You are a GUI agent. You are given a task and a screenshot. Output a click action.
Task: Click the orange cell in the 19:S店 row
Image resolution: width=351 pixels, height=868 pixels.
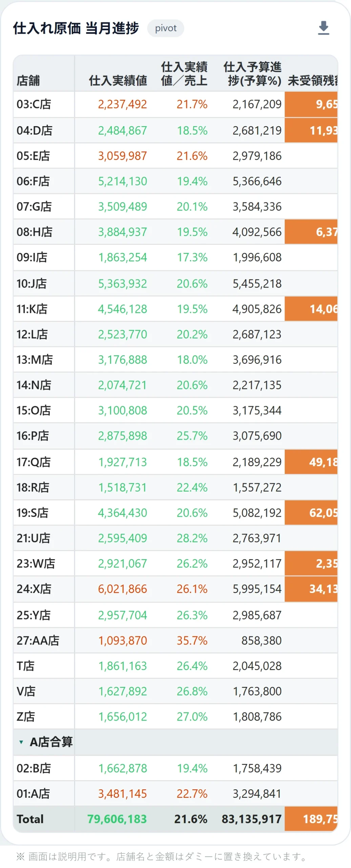point(311,513)
